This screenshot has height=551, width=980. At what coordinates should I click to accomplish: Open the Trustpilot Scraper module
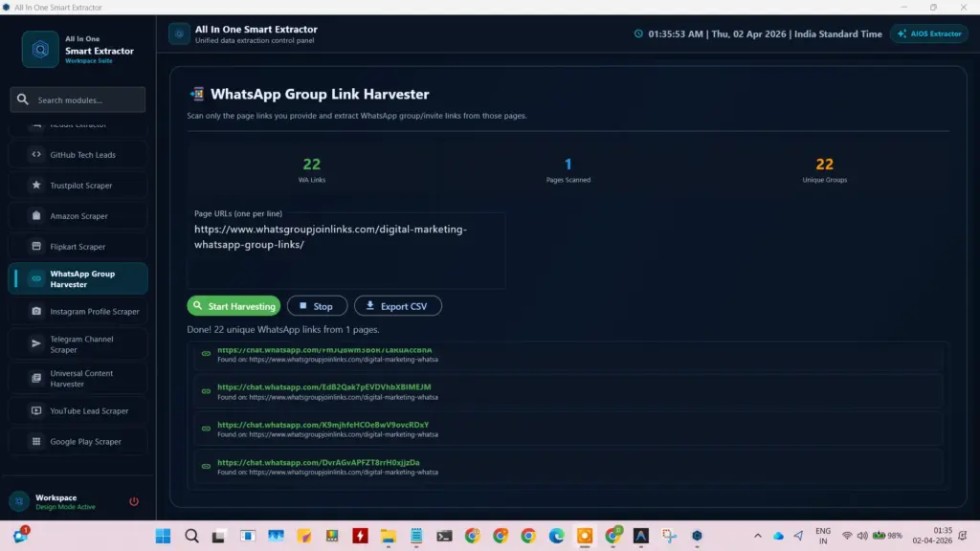[78, 185]
